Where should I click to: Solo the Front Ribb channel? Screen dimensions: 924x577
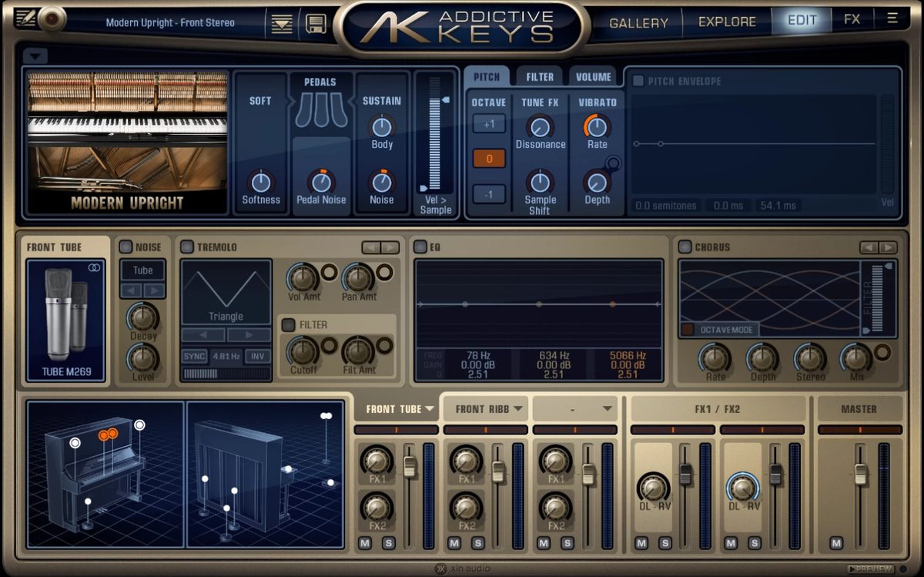click(477, 543)
